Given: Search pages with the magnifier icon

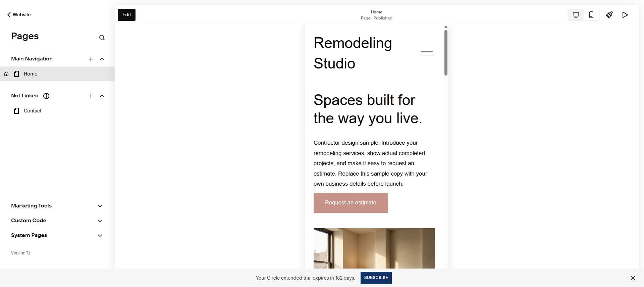Looking at the screenshot, I should coord(102,38).
